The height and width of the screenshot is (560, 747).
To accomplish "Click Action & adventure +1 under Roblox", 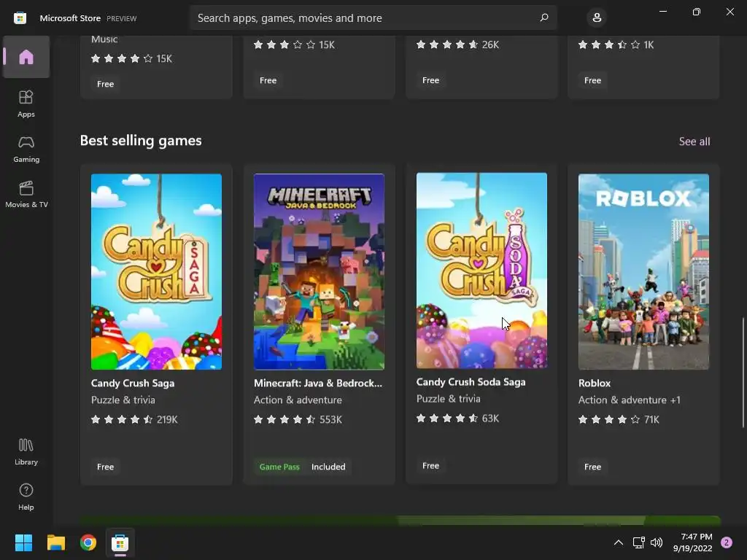I will [x=630, y=400].
